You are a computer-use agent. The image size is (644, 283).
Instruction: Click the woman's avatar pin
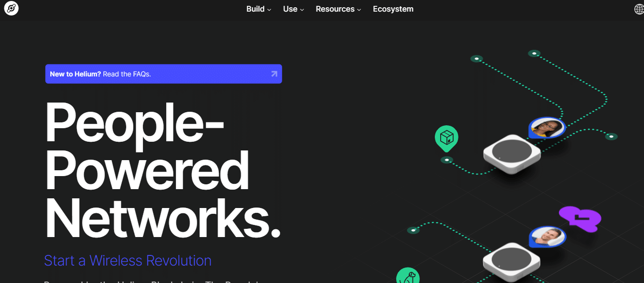(x=547, y=128)
